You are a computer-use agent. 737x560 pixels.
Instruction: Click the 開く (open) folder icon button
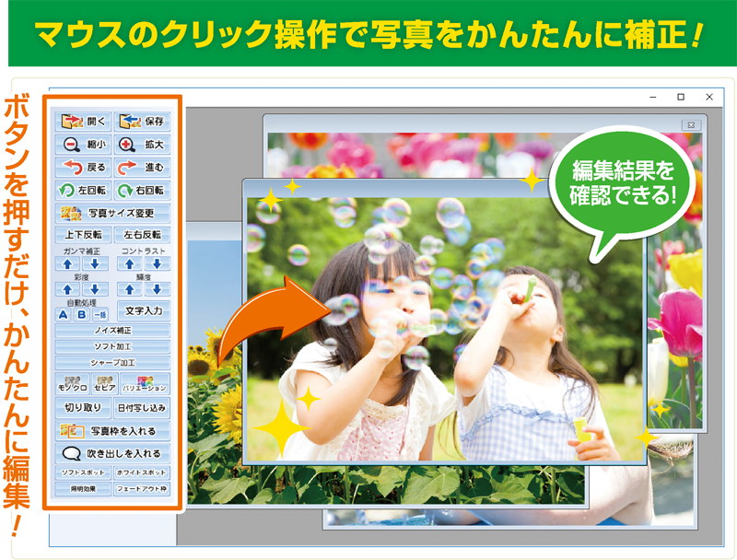83,121
